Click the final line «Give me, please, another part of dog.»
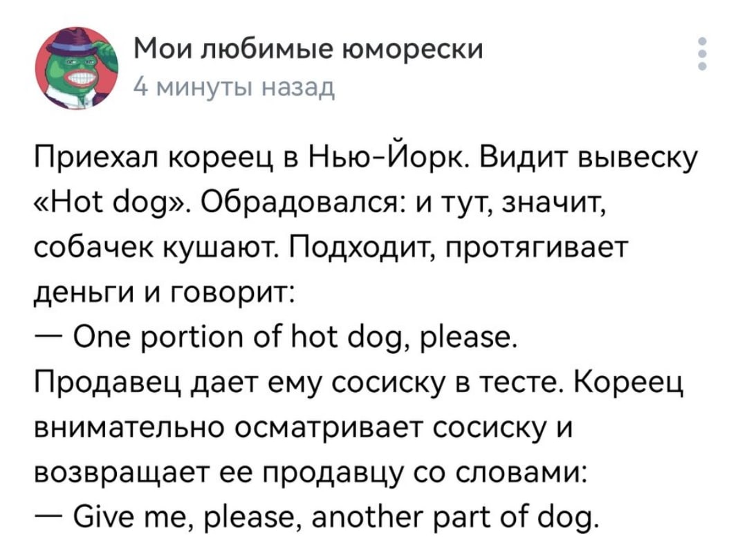This screenshot has width=747, height=560. (316, 518)
